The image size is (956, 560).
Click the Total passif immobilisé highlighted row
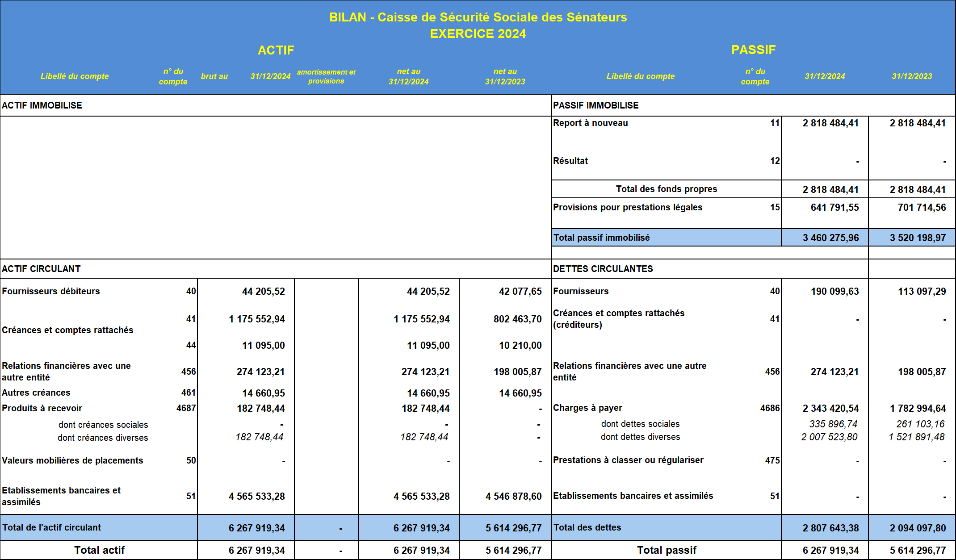pyautogui.click(x=601, y=238)
